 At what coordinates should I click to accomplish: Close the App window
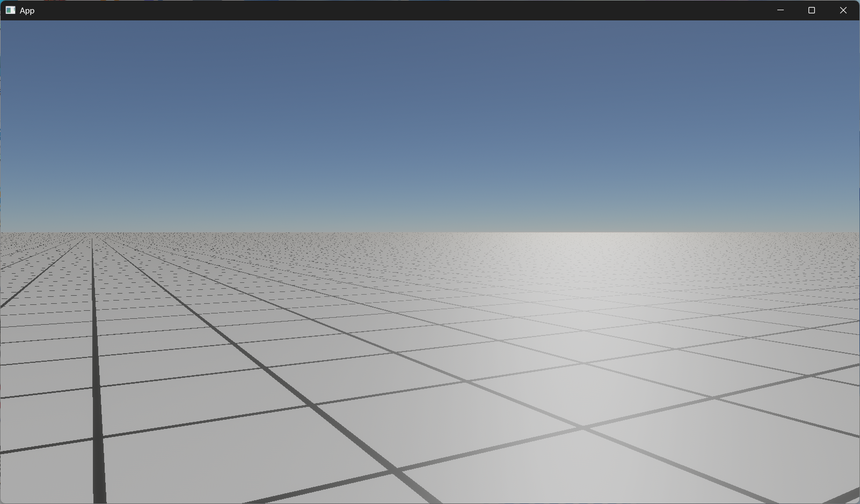point(843,10)
